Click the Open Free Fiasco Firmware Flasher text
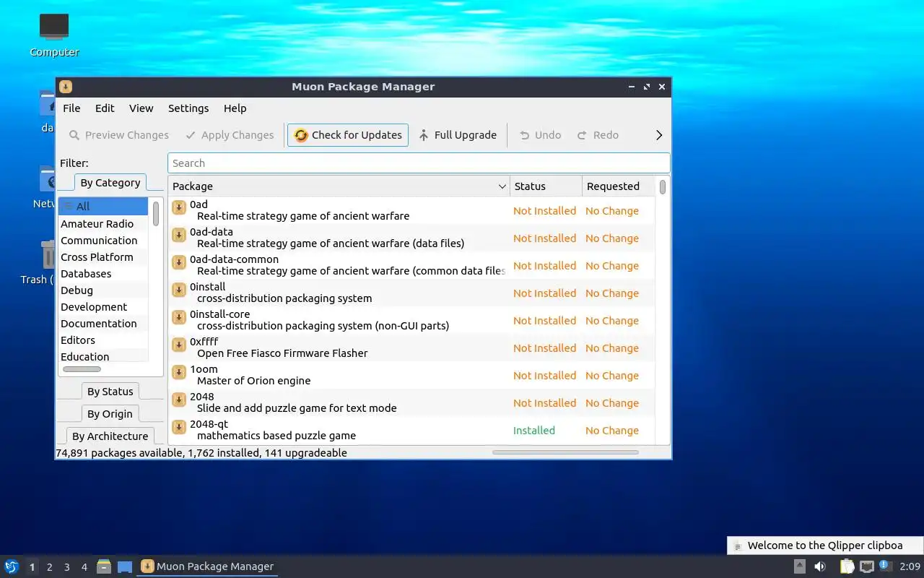924x578 pixels. 282,353
